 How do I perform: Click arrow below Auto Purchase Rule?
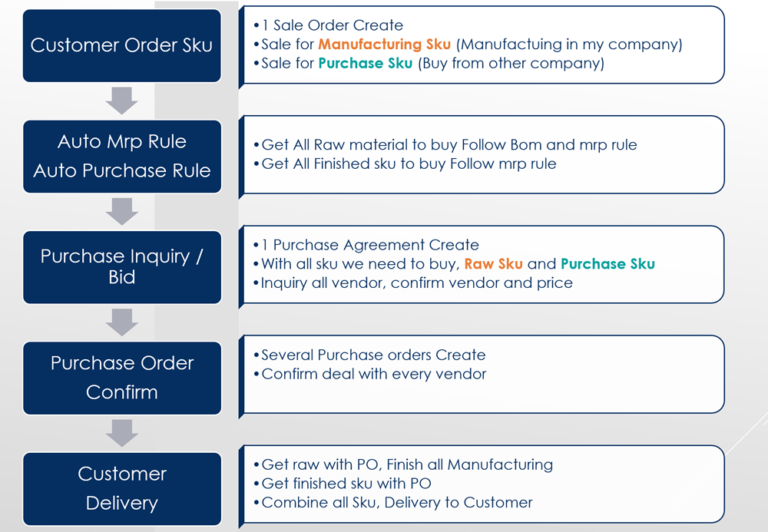[122, 211]
